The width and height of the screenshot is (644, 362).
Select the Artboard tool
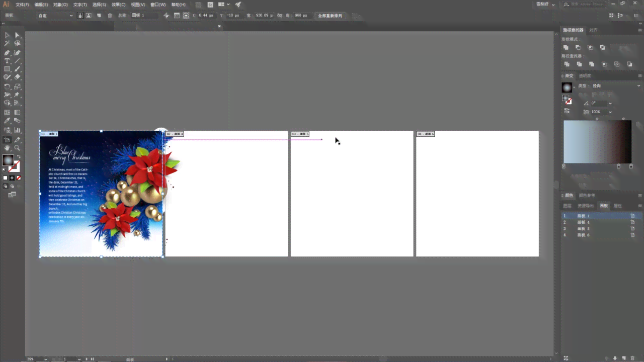point(7,140)
